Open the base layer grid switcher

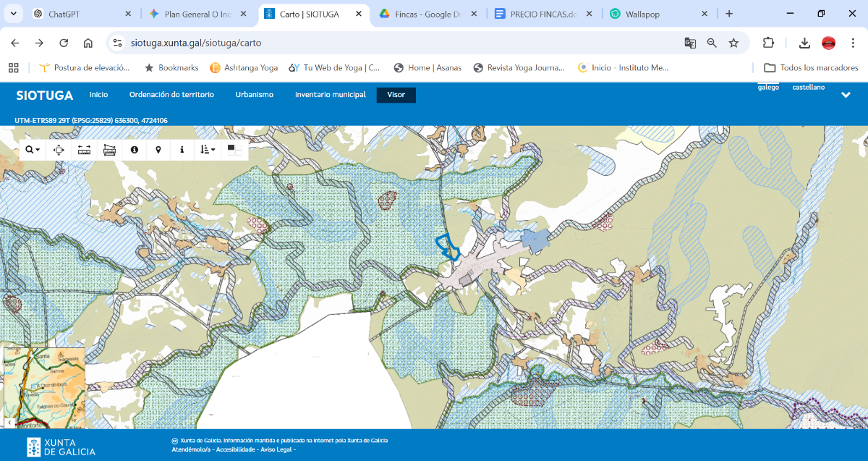[x=234, y=150]
